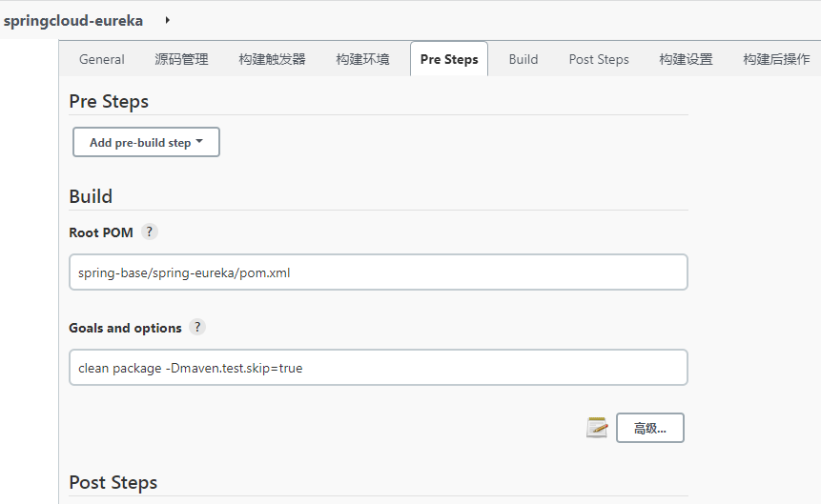
Task: Jump to the Build tab
Action: click(x=523, y=59)
